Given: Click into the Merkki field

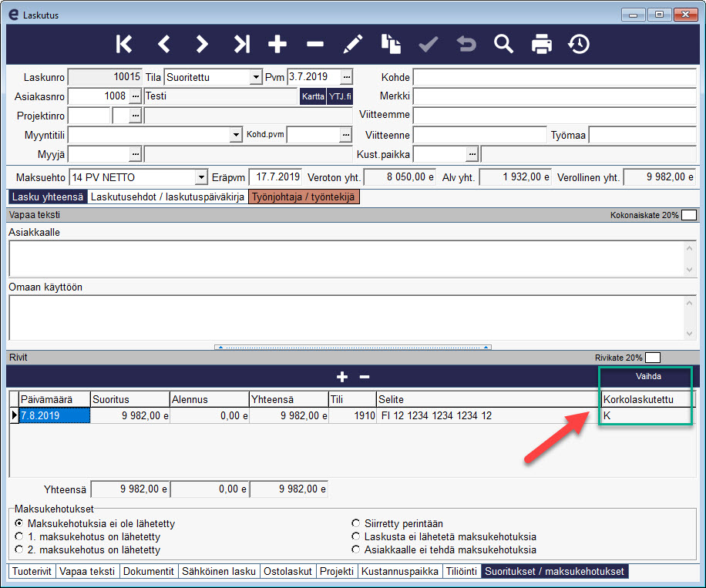Looking at the screenshot, I should click(555, 96).
